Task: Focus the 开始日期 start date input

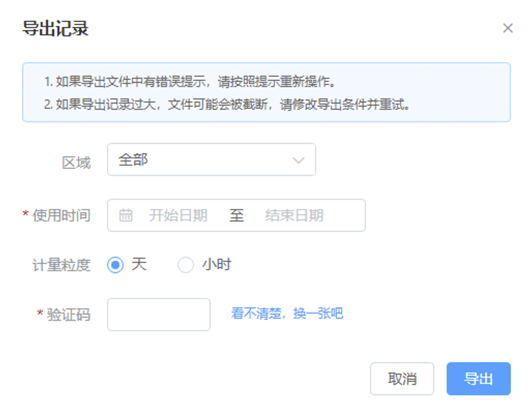Action: coord(178,215)
